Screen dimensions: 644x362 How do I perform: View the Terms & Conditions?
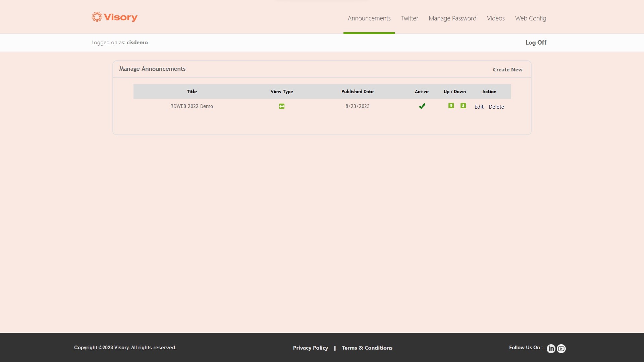click(x=367, y=348)
